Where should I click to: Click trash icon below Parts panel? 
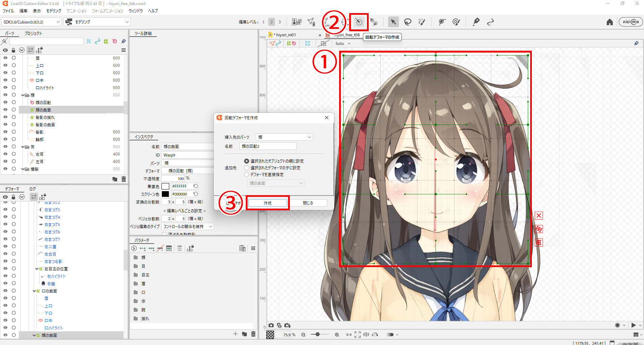(124, 179)
